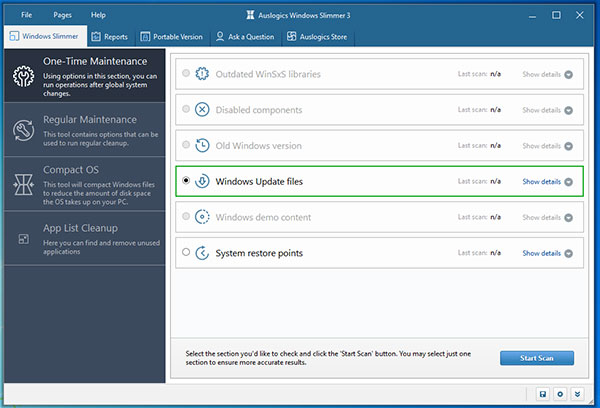Image resolution: width=600 pixels, height=408 pixels.
Task: Open the Compact OS section heading
Action: pyautogui.click(x=71, y=170)
